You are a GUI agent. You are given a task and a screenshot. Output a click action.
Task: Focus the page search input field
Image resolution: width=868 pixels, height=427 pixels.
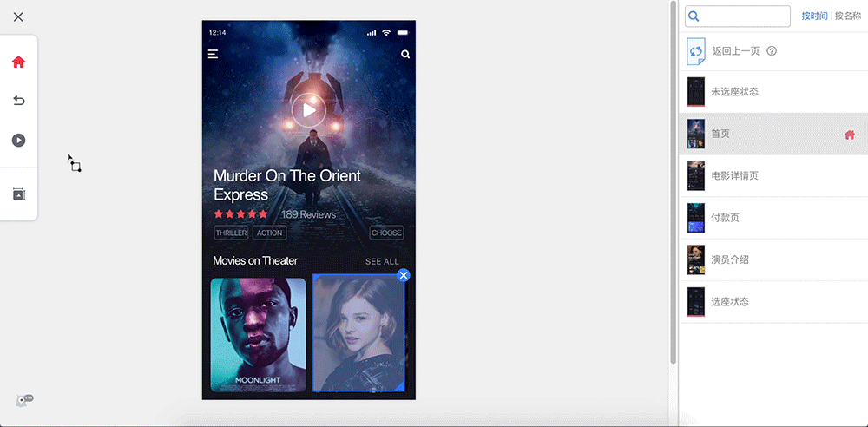[737, 16]
